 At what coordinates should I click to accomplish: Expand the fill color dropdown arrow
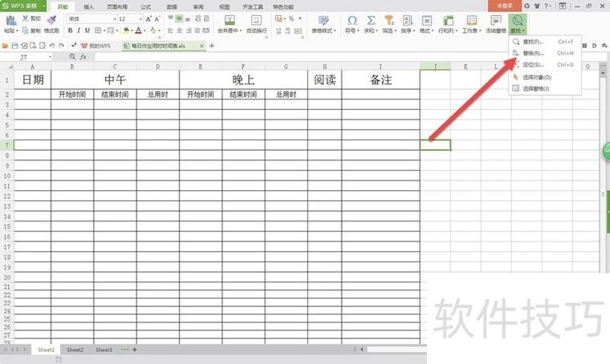tap(132, 30)
